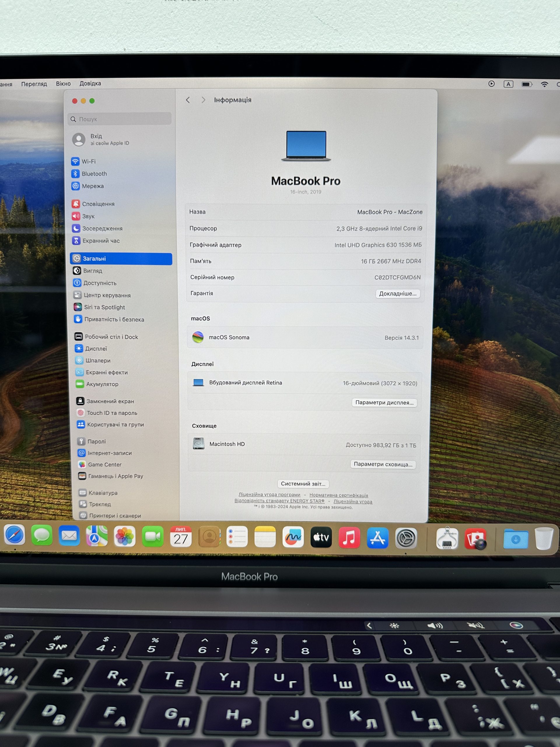
Task: Open App Store from the Dock
Action: pos(377,537)
